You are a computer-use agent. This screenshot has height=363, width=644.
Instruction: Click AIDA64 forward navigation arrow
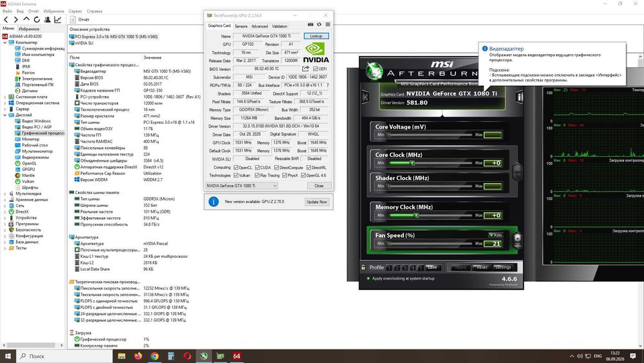pyautogui.click(x=15, y=19)
